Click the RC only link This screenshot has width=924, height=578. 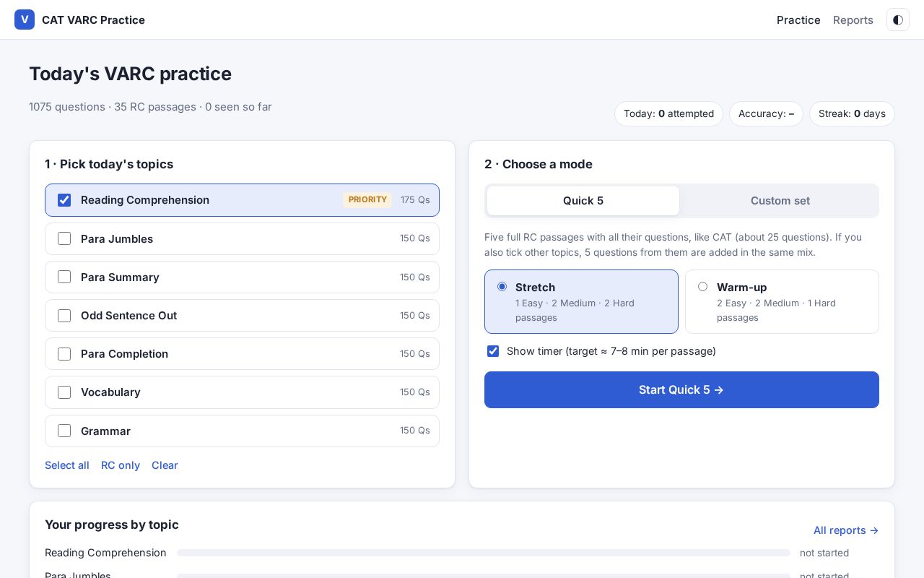[x=121, y=465]
